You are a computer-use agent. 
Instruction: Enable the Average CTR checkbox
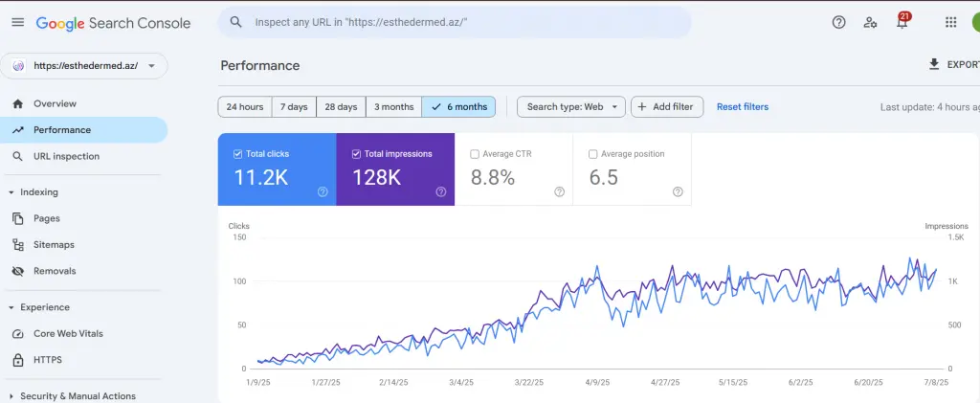pyautogui.click(x=475, y=154)
